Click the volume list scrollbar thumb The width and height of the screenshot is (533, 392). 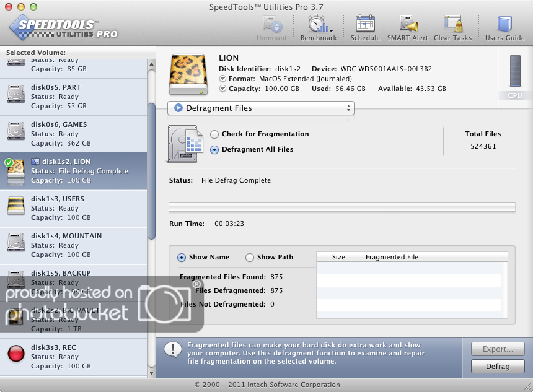151,171
